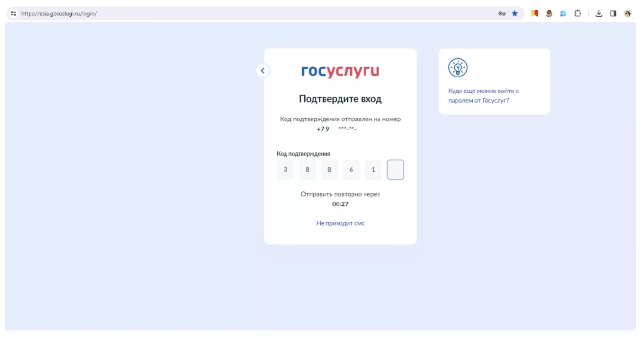The width and height of the screenshot is (644, 339).
Task: Open browser downloads icon
Action: (x=599, y=13)
